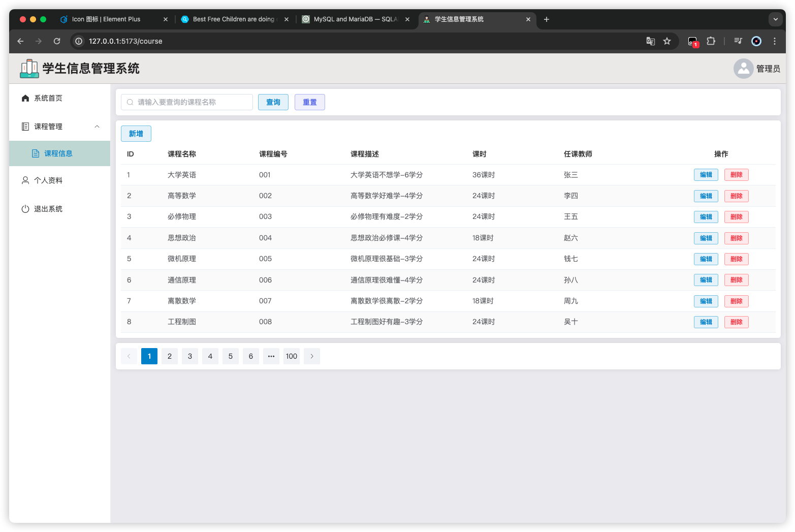Screen dimensions: 795x532
Task: Go to pagination page 6
Action: tap(251, 356)
